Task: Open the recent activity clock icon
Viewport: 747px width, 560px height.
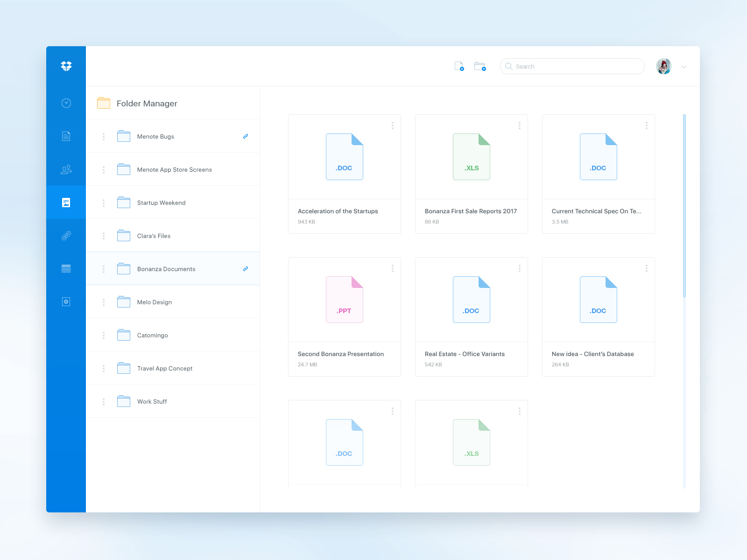Action: tap(66, 103)
